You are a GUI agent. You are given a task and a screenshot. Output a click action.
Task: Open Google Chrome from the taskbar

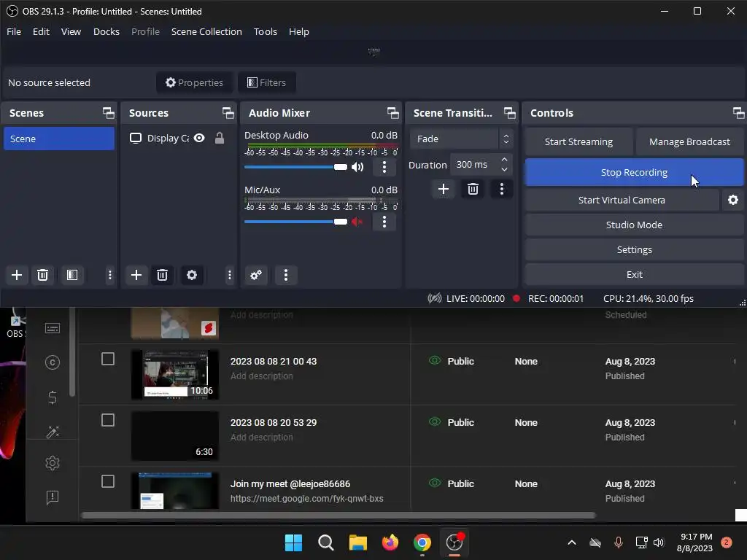(x=422, y=542)
